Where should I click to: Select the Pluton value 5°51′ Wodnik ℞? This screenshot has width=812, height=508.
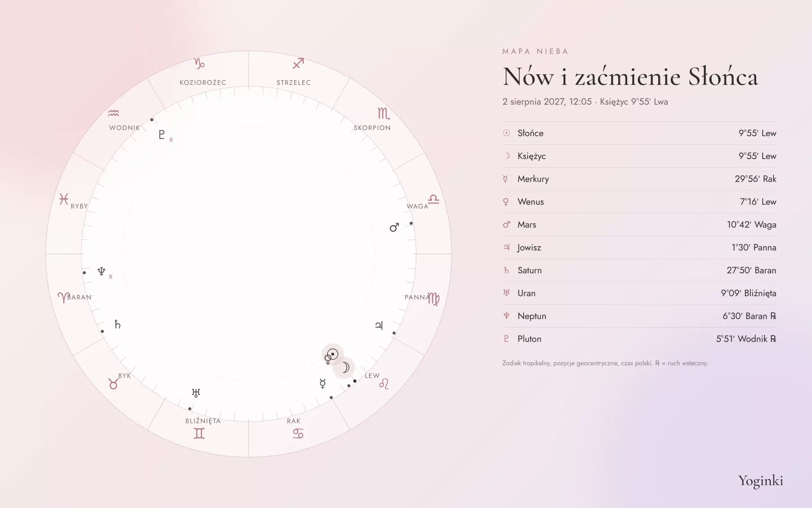tap(746, 339)
